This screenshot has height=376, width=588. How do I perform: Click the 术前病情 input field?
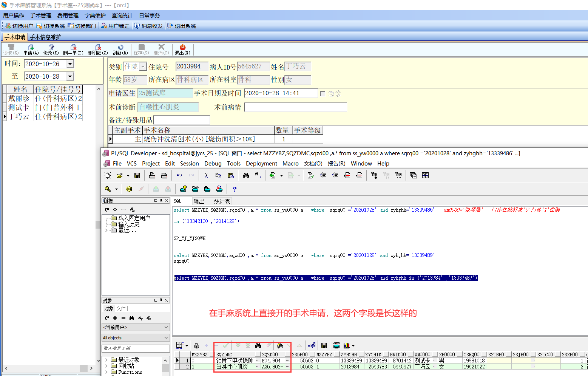click(x=295, y=107)
